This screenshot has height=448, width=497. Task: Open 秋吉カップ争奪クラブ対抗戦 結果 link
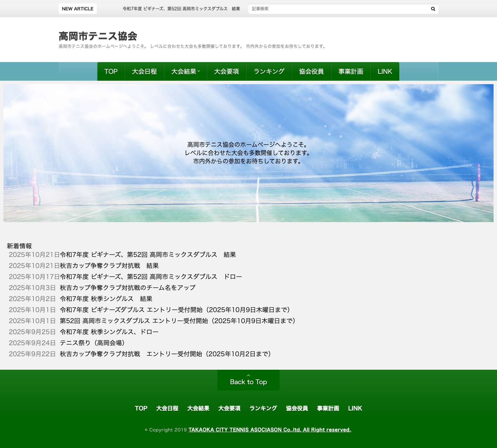(x=109, y=266)
